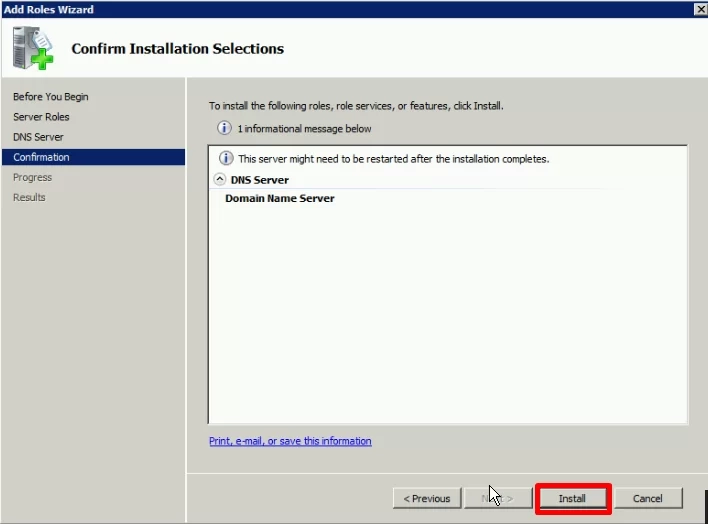Viewport: 708px width, 524px height.
Task: Select the highlighted Confirmation step
Action: click(x=41, y=157)
